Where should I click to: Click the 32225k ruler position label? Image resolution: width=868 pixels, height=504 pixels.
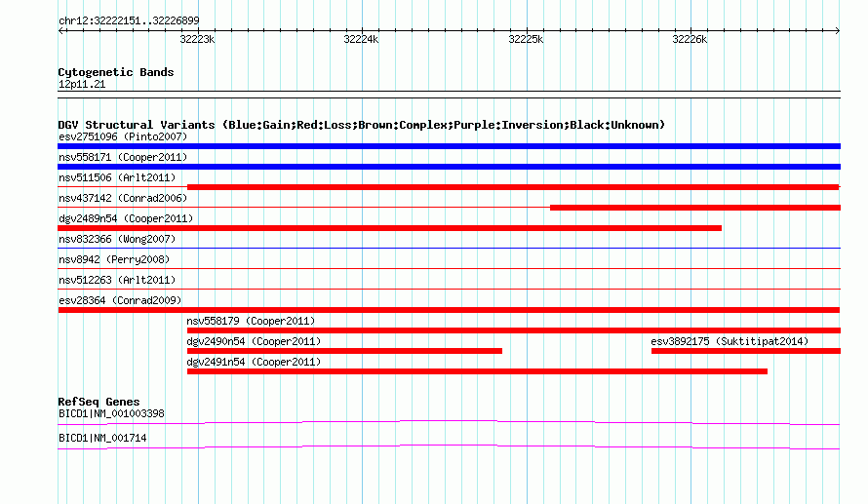coord(526,39)
